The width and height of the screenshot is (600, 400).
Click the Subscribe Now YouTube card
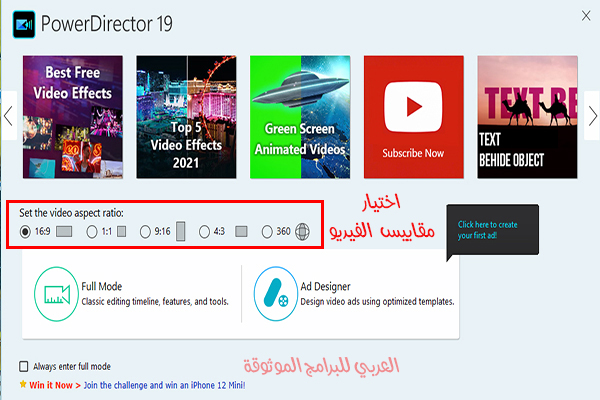(x=414, y=117)
